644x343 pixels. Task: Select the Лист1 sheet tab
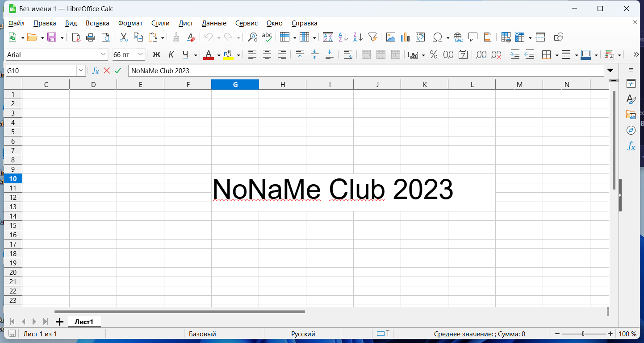[84, 322]
